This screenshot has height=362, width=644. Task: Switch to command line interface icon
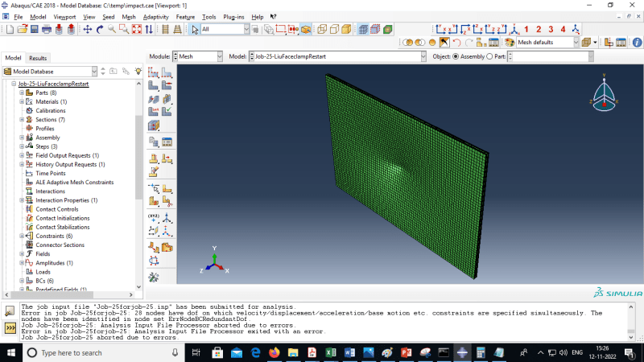[x=10, y=328]
